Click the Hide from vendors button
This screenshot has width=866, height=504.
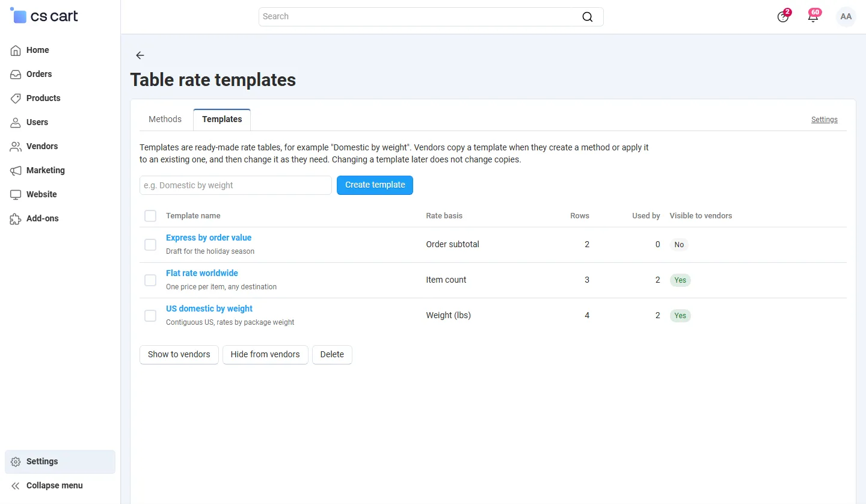[x=265, y=355]
